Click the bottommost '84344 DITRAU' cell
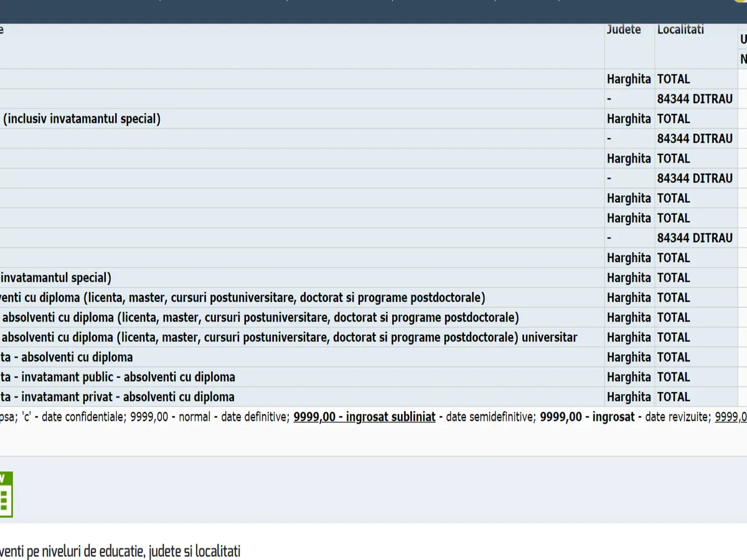 click(695, 238)
